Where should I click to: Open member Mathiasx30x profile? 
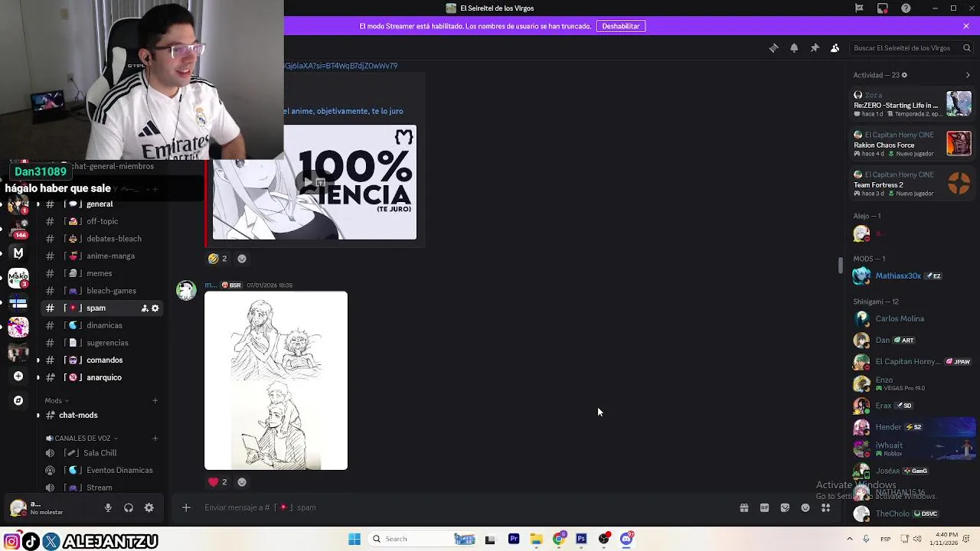tap(911, 275)
